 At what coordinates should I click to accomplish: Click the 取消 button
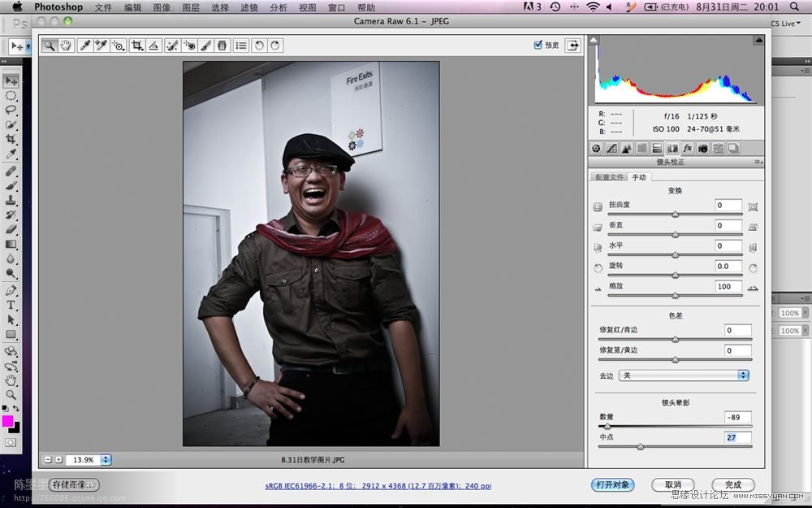672,484
